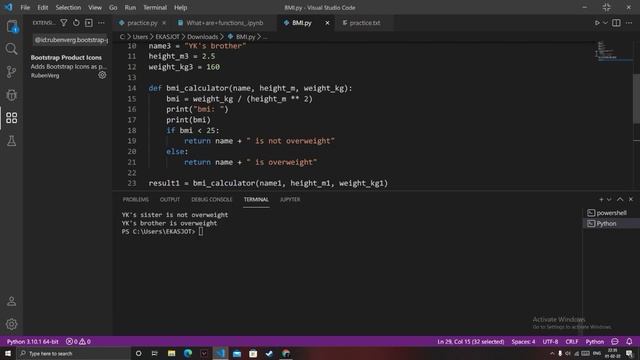Click the extensions search input field
Screen dimensions: 640x360
click(x=70, y=40)
